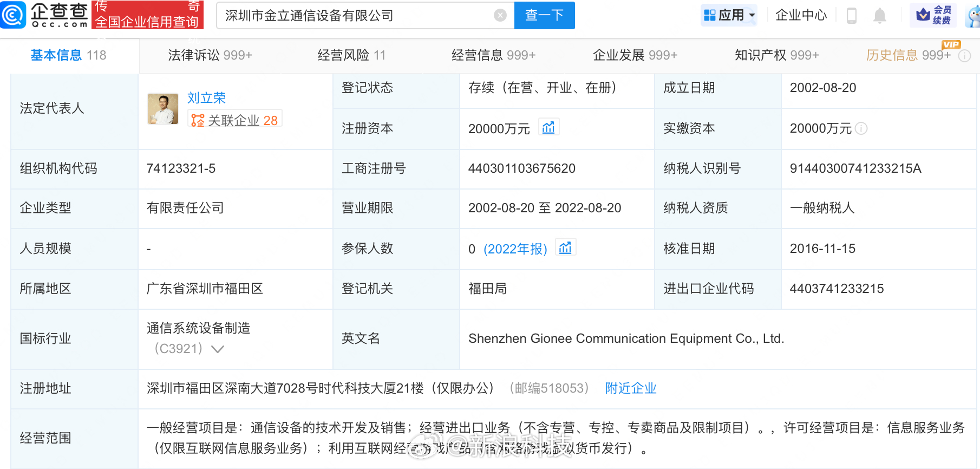Select postal code (邮编518053)

click(x=549, y=388)
